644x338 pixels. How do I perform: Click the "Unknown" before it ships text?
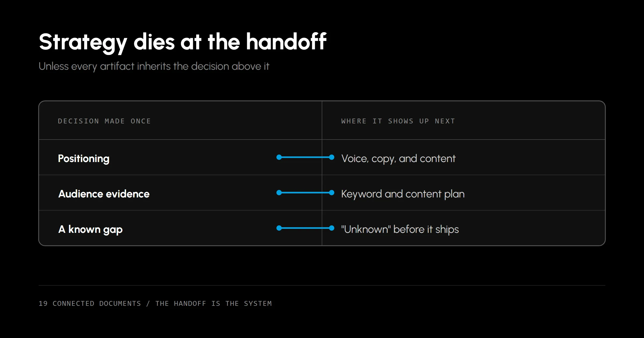click(400, 229)
